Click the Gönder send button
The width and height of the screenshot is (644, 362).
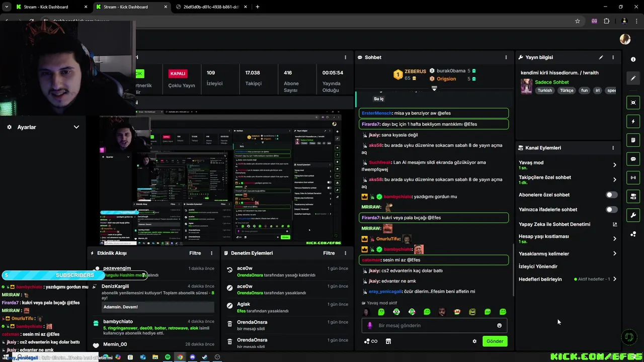tap(495, 341)
